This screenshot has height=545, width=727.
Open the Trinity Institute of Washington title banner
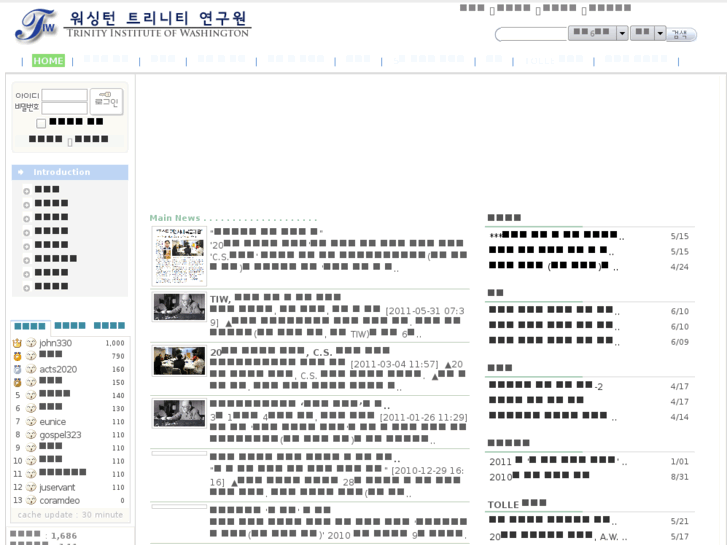pos(158,25)
